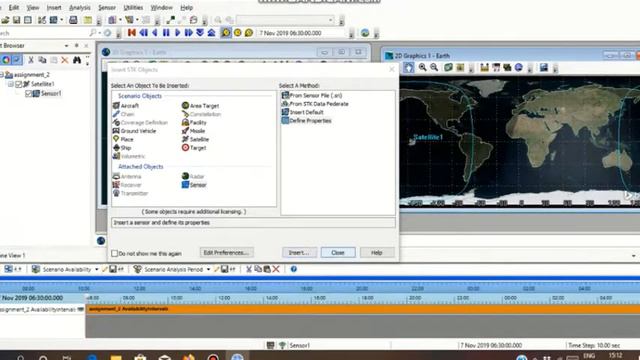The image size is (640, 360).
Task: Choose the From Sensor File method
Action: click(312, 96)
